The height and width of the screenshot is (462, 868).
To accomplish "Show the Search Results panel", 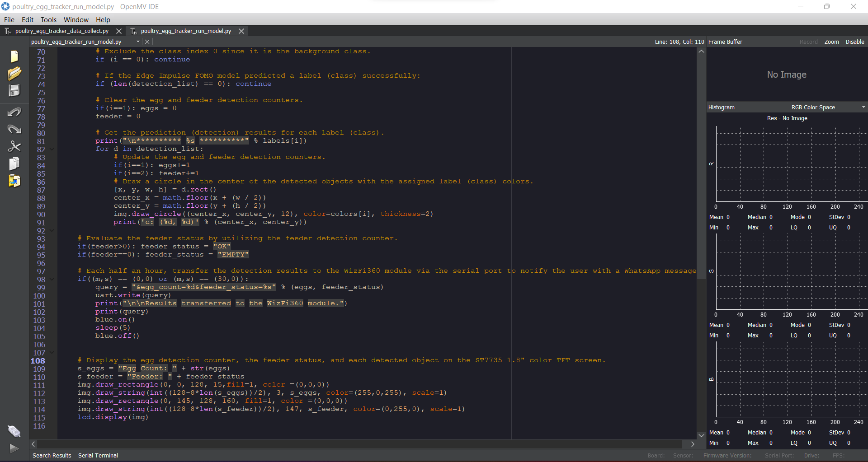I will pos(52,455).
